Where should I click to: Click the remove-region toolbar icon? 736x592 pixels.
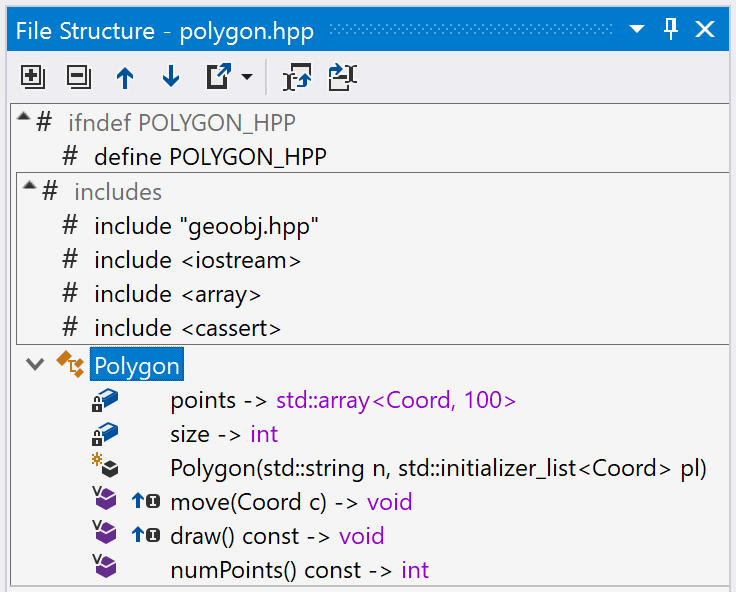point(343,77)
